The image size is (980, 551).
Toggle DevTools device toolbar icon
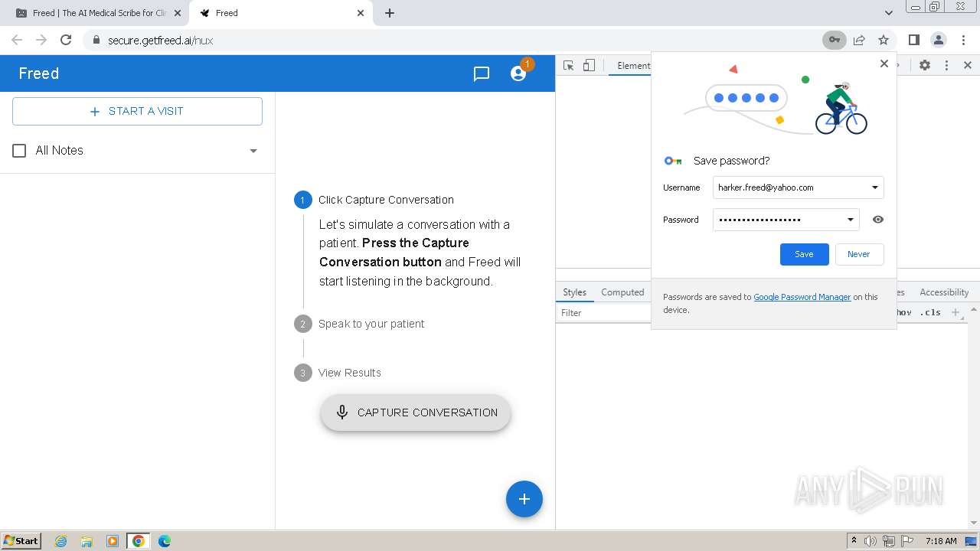pyautogui.click(x=589, y=66)
